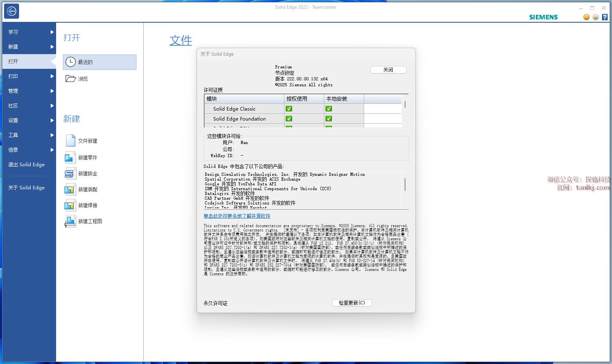Open the 新建 menu item in sidebar
The image size is (612, 364).
(x=29, y=47)
